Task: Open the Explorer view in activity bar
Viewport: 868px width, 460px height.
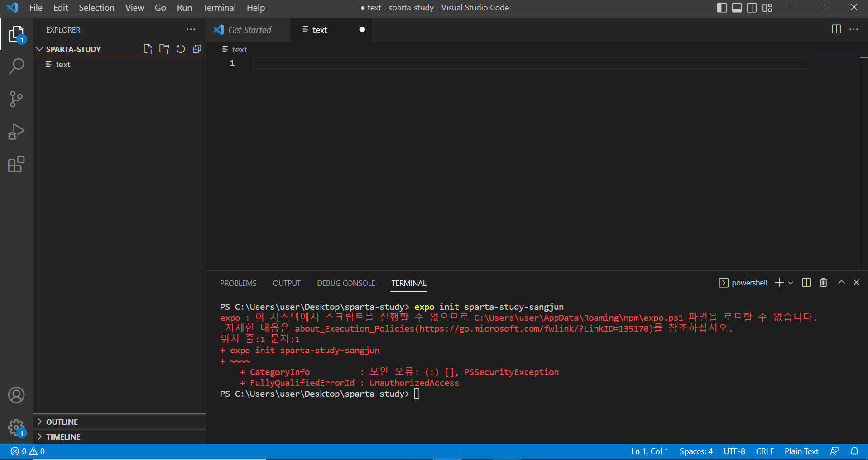Action: (16, 34)
